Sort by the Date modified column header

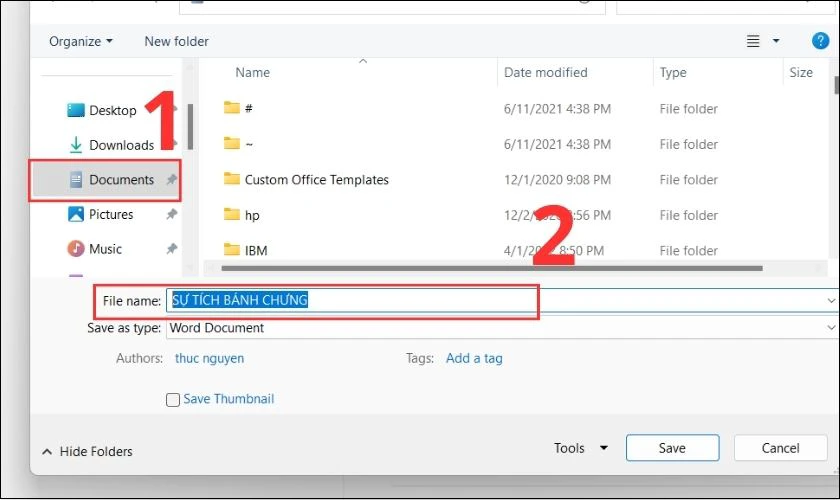coord(545,72)
